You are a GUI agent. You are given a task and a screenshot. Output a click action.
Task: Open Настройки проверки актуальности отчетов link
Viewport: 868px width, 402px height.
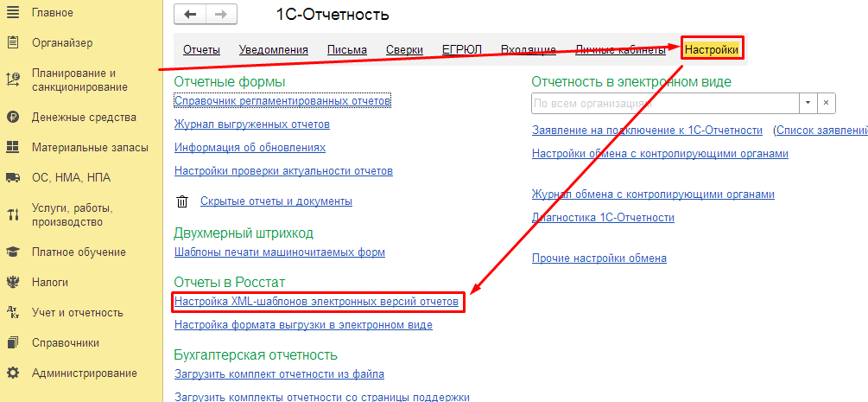[x=283, y=171]
